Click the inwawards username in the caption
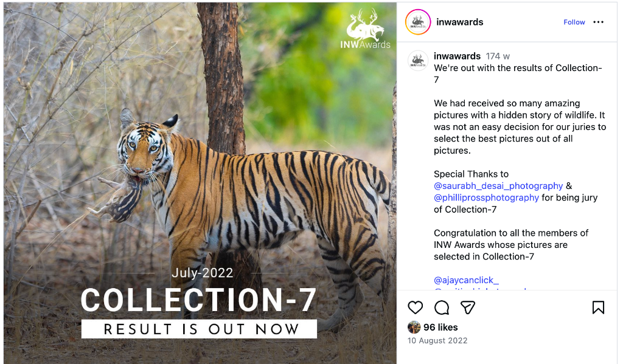This screenshot has width=623, height=364. pos(457,57)
